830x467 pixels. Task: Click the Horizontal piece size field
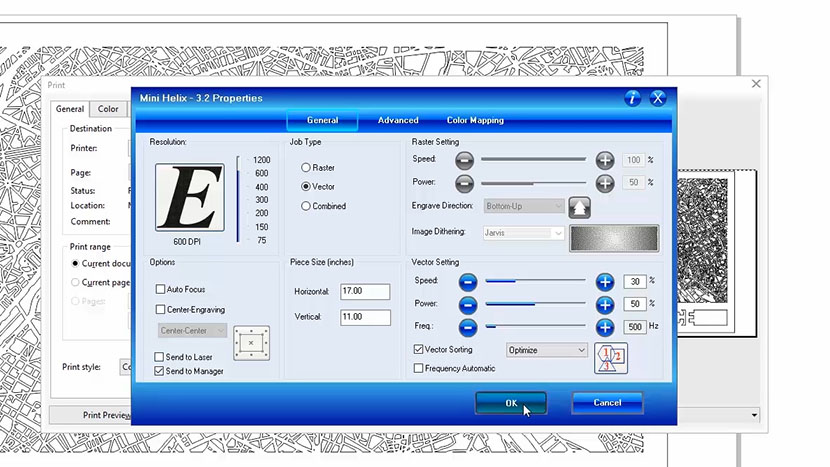point(364,291)
